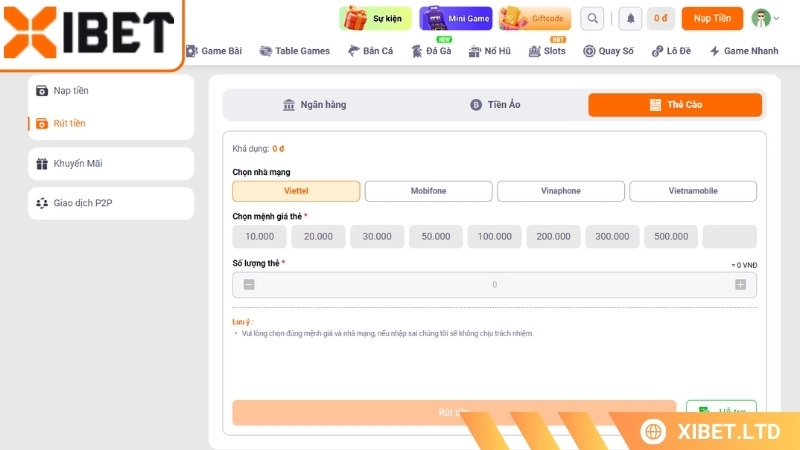The image size is (800, 450).
Task: Click the card quantity input field
Action: coord(494,285)
